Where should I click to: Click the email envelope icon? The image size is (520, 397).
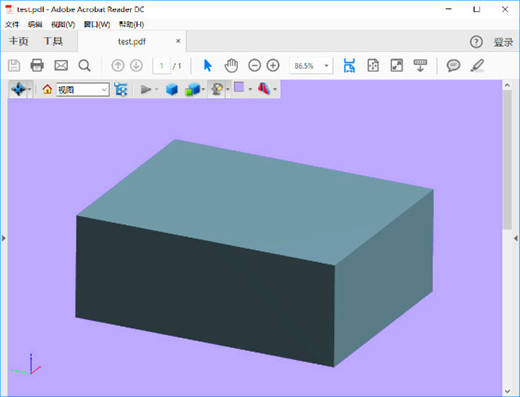coord(61,65)
